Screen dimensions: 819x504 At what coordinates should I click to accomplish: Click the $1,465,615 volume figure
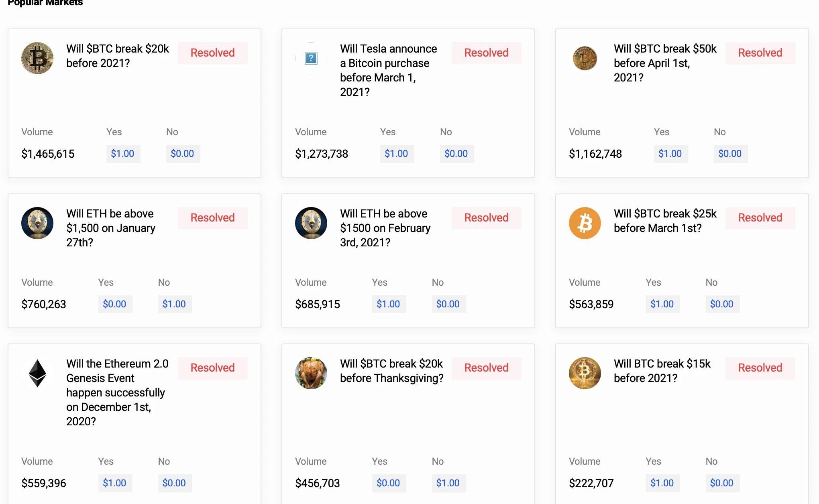pyautogui.click(x=48, y=154)
